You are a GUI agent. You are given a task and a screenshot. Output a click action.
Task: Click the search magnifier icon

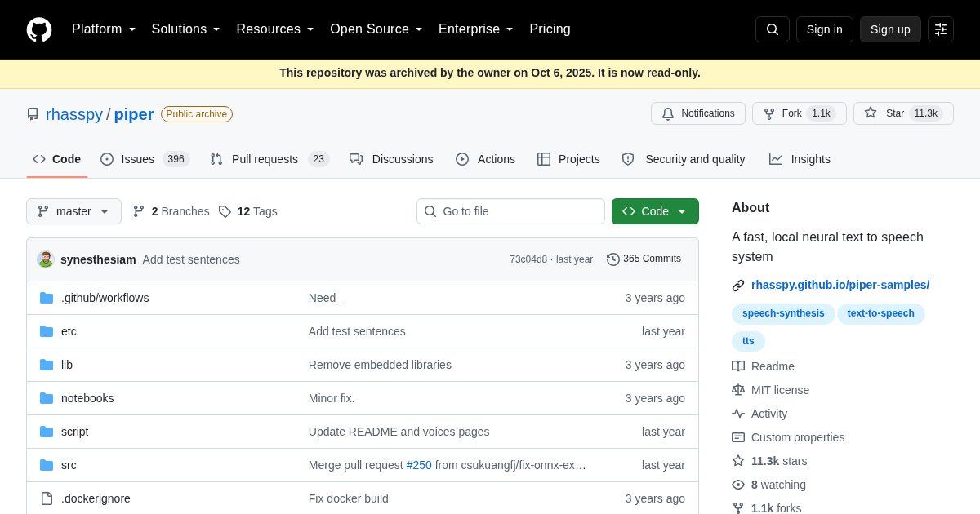click(773, 29)
